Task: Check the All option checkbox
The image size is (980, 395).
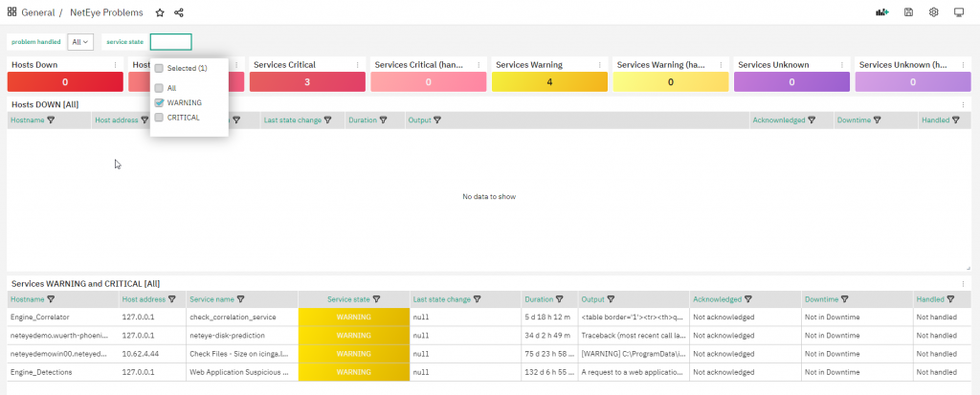Action: tap(159, 88)
